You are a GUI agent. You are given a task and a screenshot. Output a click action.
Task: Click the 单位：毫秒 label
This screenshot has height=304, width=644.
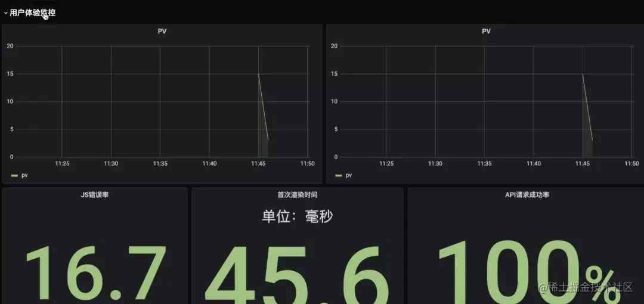298,216
